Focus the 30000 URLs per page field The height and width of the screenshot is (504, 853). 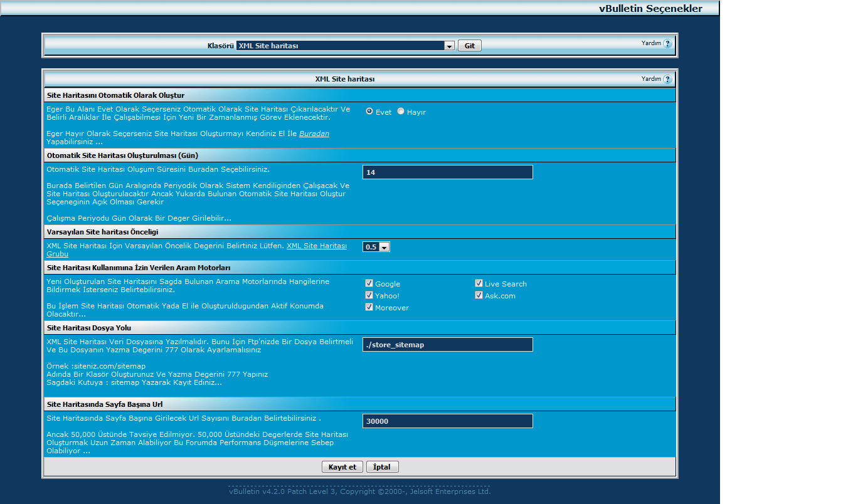(447, 421)
